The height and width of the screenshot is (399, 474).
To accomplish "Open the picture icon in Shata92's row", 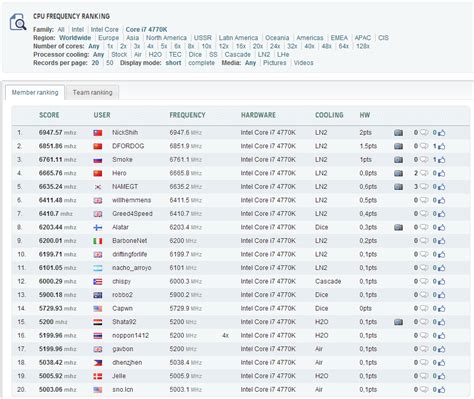I will tap(398, 322).
